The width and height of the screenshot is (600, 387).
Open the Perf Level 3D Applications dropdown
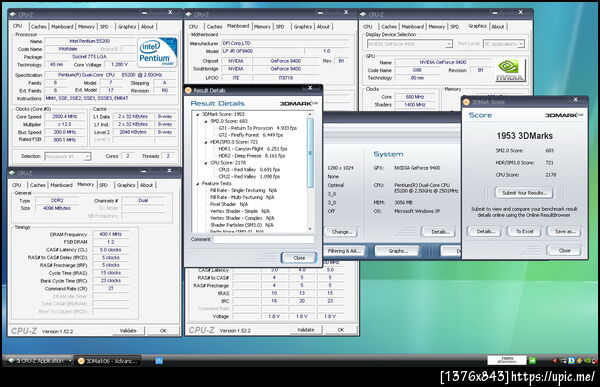521,44
